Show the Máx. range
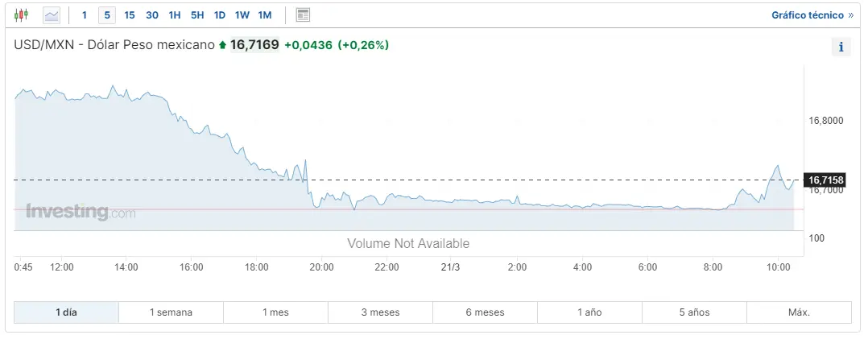 click(x=799, y=312)
